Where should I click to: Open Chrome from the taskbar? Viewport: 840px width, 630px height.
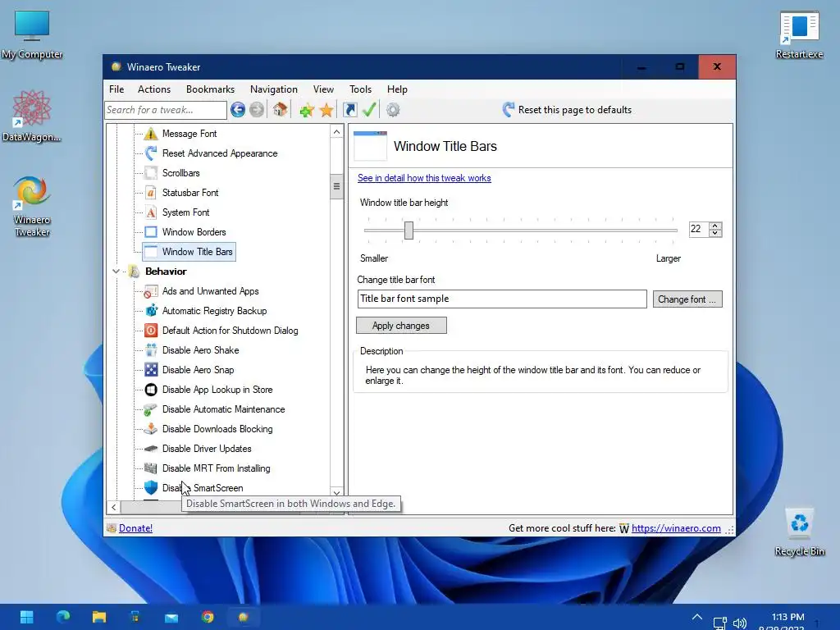click(x=208, y=617)
